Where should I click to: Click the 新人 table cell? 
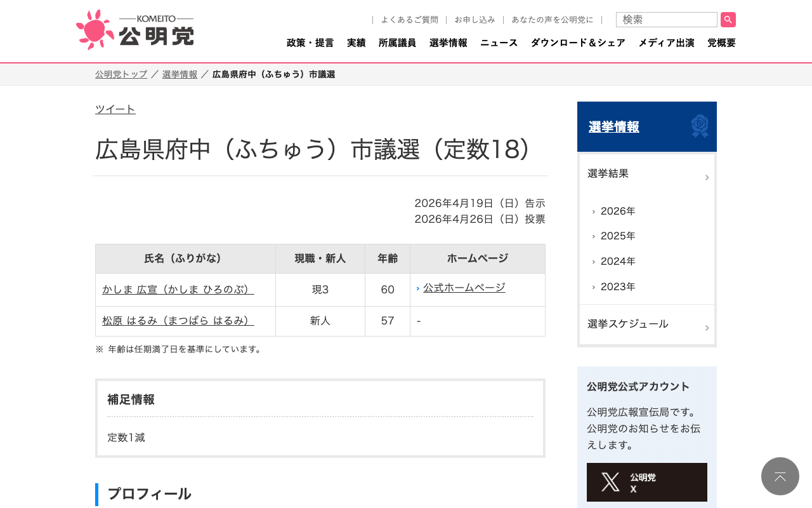[x=320, y=321]
